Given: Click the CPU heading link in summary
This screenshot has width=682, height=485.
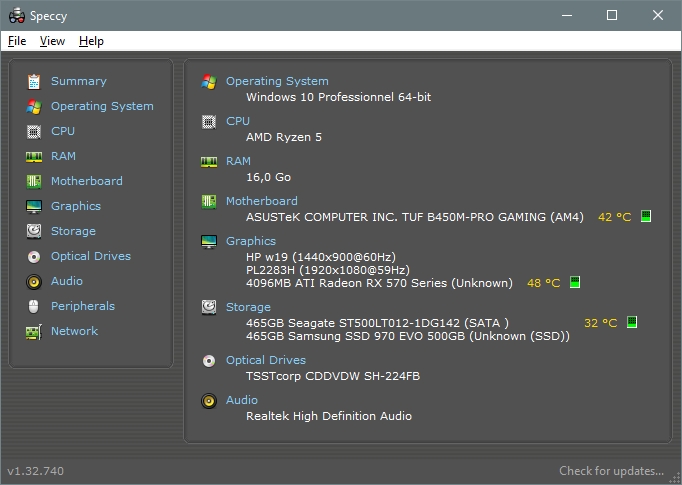Looking at the screenshot, I should coord(237,121).
